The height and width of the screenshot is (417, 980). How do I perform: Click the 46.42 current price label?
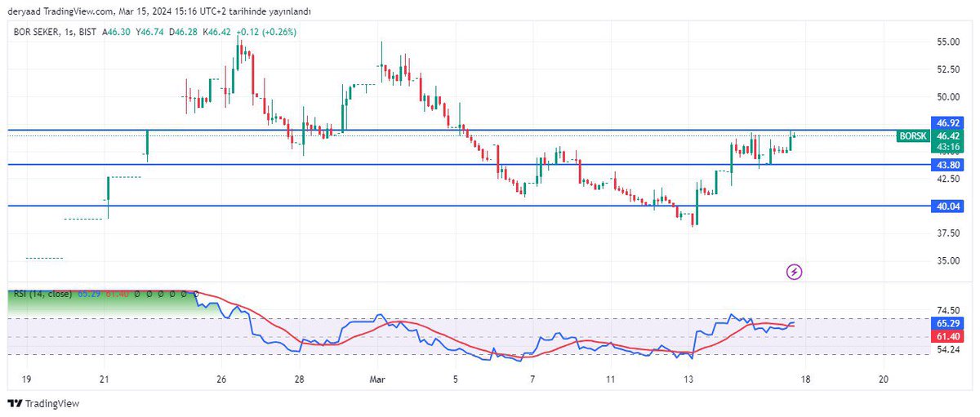pos(948,136)
